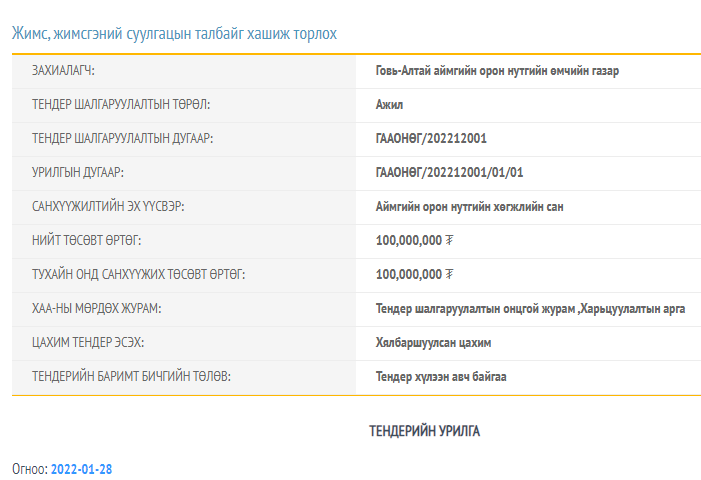Click the 100,000,000 amount in НИЙТ ТӨСӨВТ ӨРТӨГ row
701x480 pixels.
tap(408, 240)
